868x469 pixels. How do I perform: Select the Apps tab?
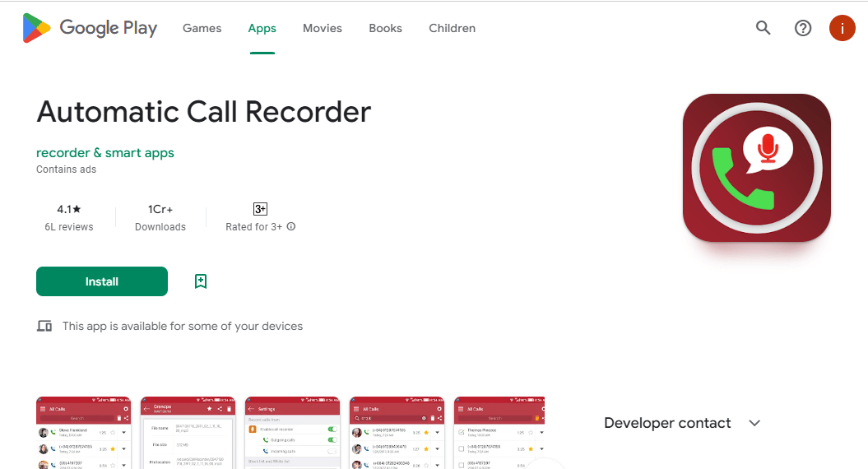click(262, 28)
